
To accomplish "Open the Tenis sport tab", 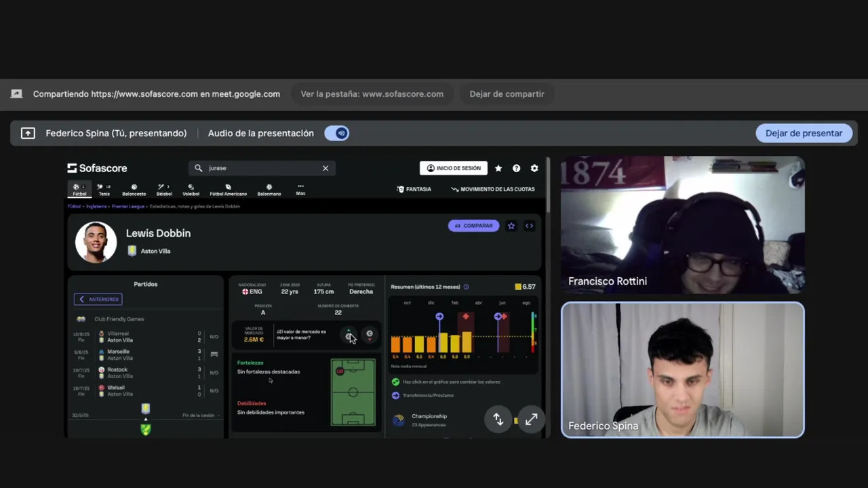I will click(104, 190).
